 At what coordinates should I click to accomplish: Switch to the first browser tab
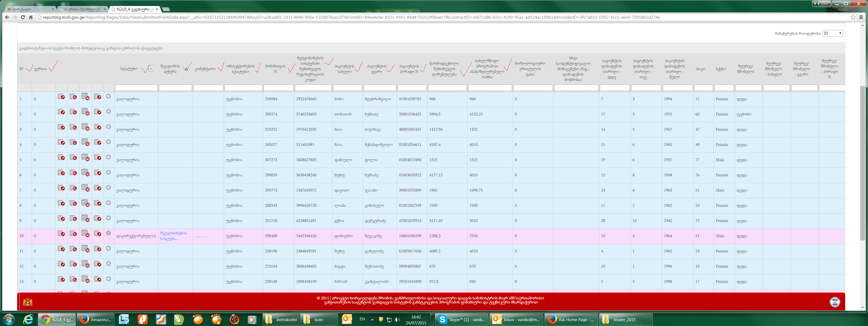pos(30,9)
